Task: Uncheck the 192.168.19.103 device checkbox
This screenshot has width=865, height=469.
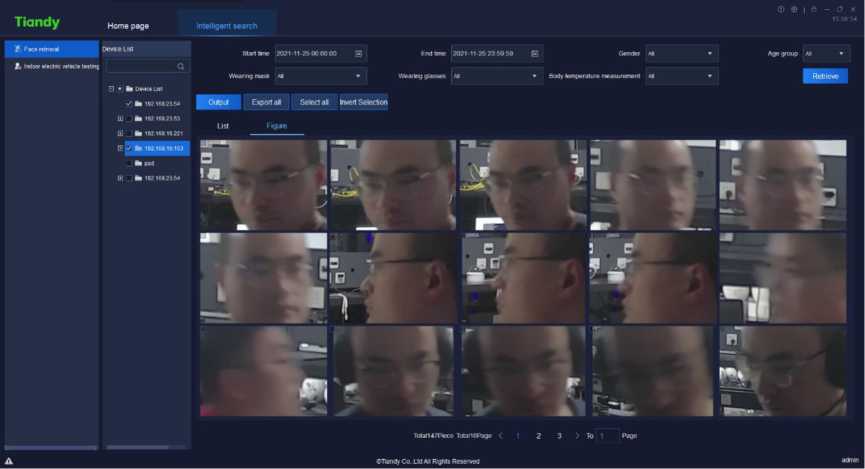Action: pyautogui.click(x=128, y=148)
